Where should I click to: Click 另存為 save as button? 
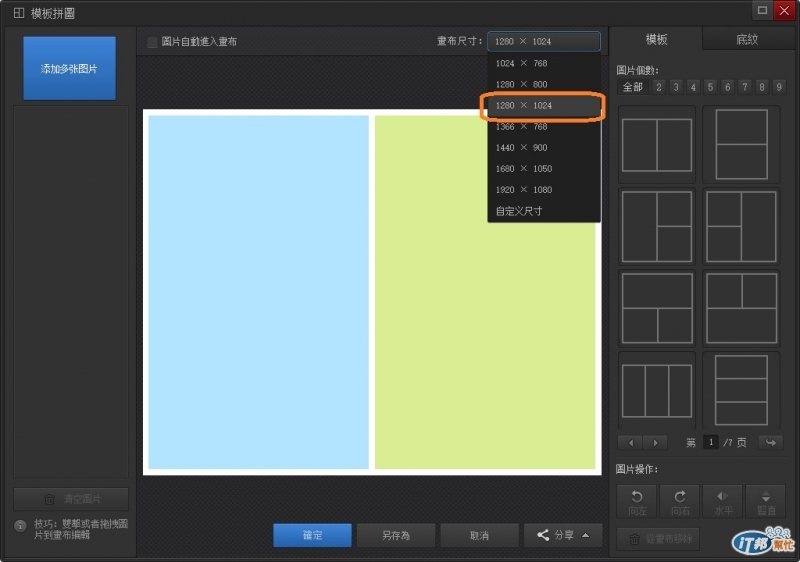(x=396, y=535)
